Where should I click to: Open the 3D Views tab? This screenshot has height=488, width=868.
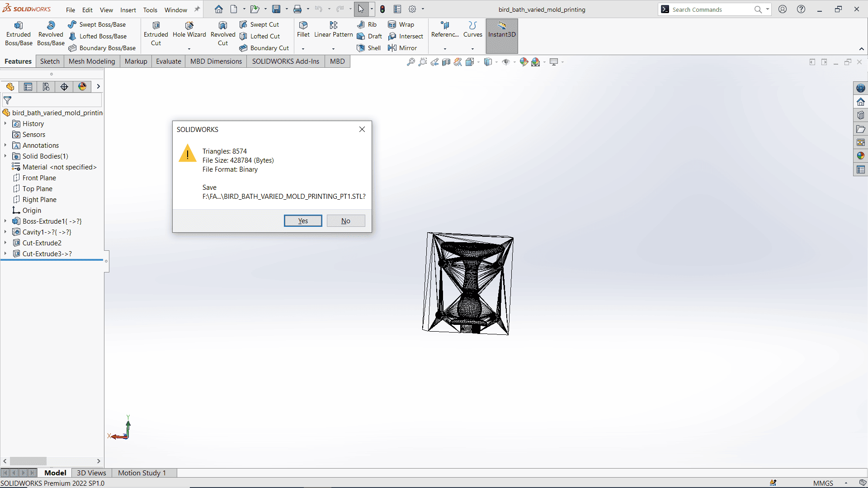click(x=91, y=473)
